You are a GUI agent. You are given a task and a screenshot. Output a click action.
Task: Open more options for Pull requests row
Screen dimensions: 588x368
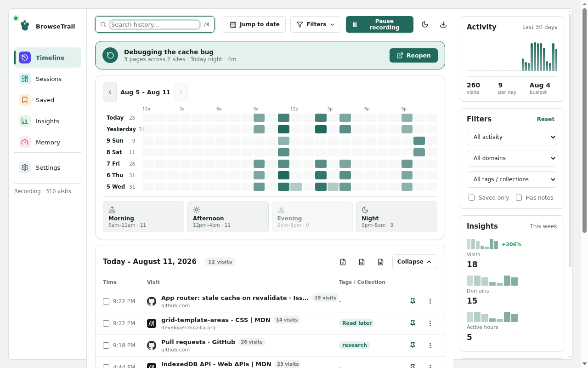click(430, 345)
